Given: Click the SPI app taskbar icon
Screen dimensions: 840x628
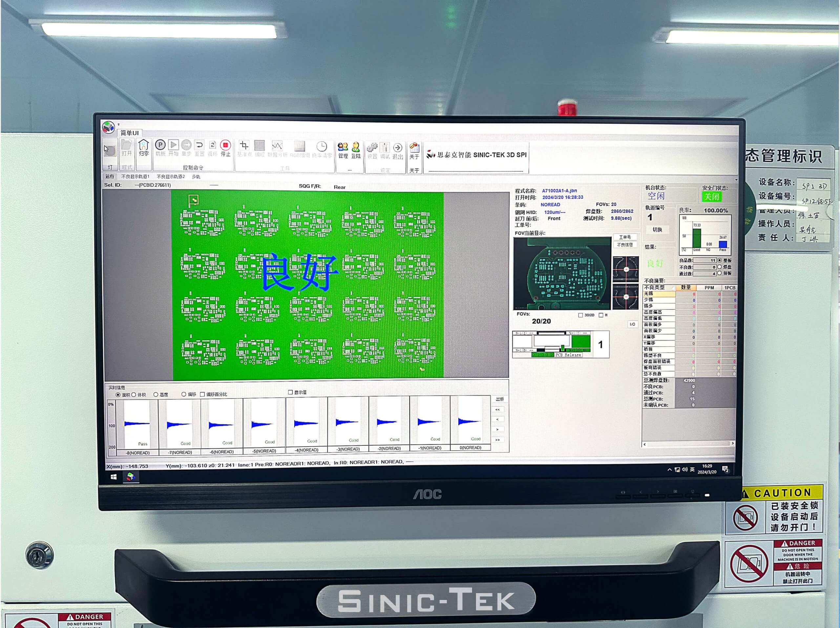Looking at the screenshot, I should 131,476.
